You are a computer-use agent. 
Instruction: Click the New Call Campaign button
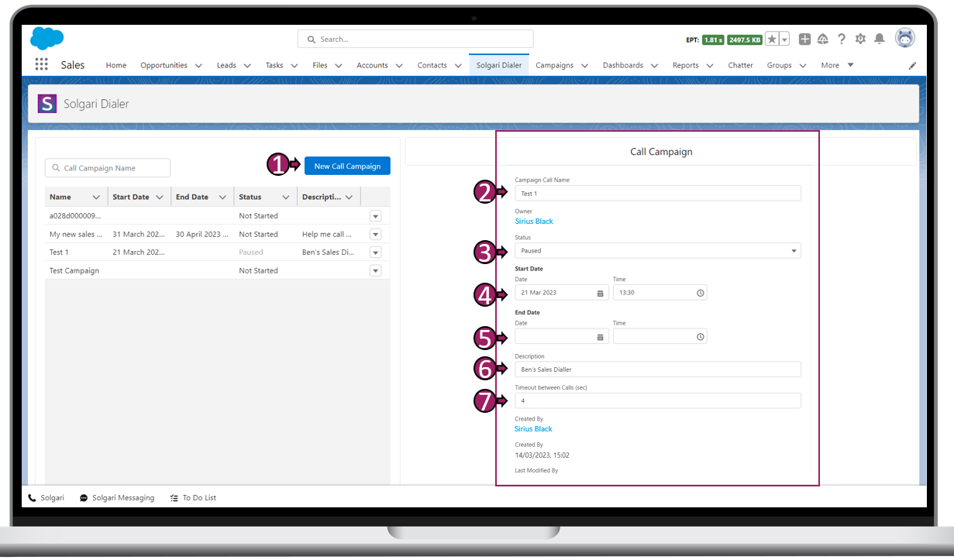click(347, 166)
